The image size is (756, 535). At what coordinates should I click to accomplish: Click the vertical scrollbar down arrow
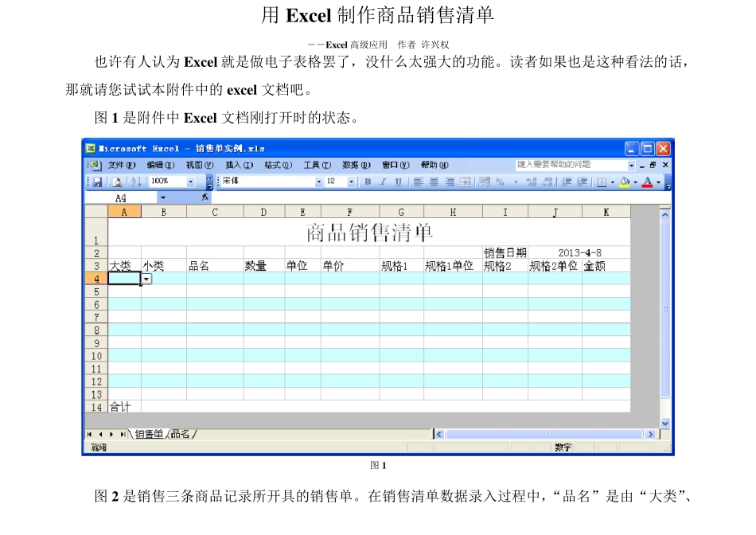pyautogui.click(x=664, y=423)
